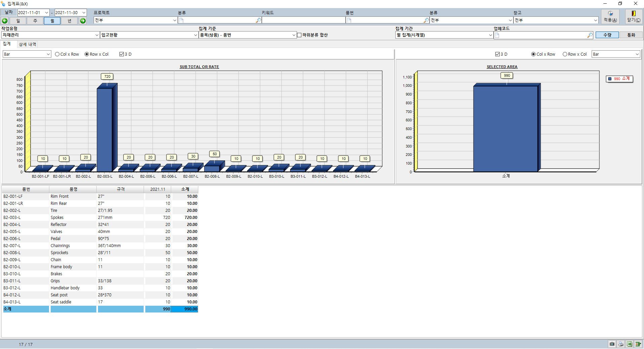Click the 분류 search magnifier icon
Viewport: 644px width, 349px height.
(258, 20)
